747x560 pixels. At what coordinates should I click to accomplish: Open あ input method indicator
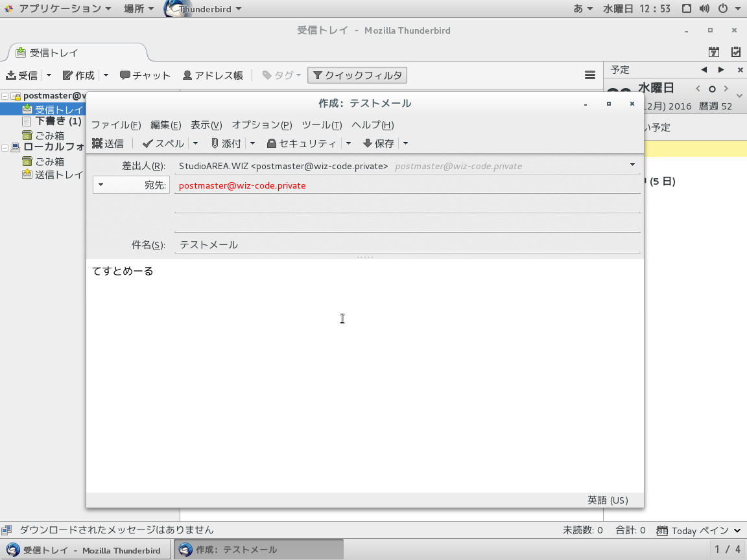coord(583,8)
